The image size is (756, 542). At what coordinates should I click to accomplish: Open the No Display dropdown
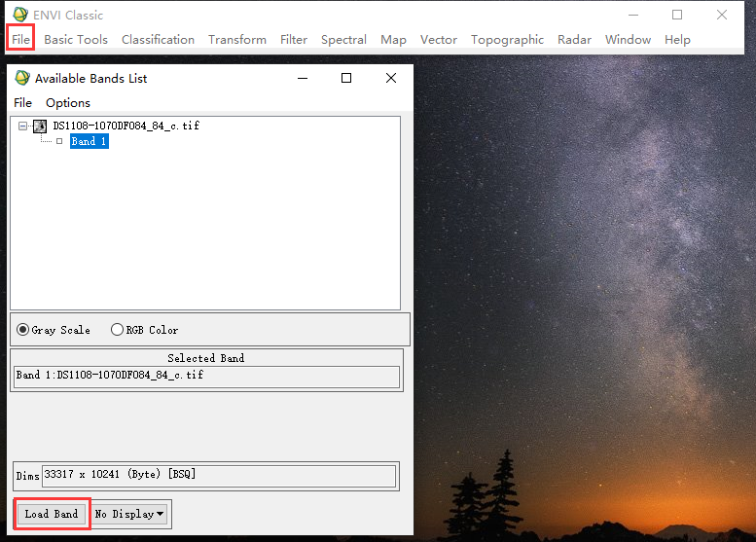click(x=129, y=514)
